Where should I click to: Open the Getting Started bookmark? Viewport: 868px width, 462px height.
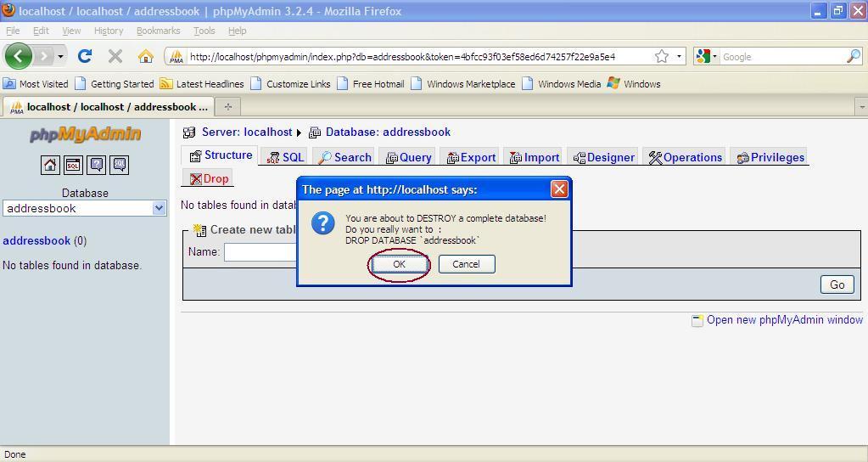point(115,83)
